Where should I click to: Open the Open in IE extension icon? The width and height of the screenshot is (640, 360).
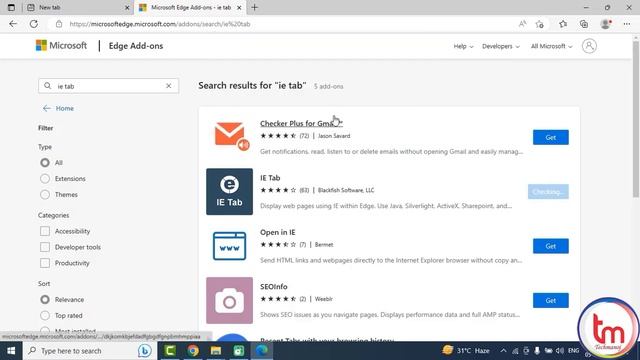229,246
